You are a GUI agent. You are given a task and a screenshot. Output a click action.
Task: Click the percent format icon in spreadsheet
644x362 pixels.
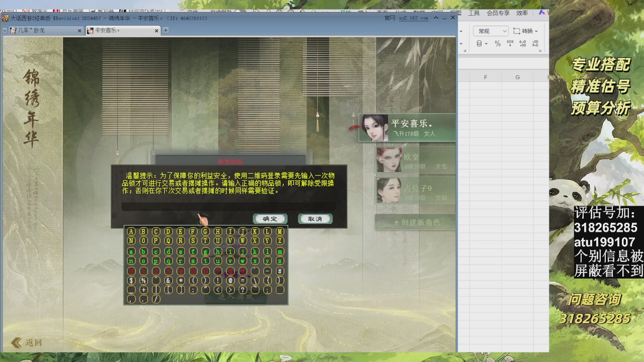[498, 44]
